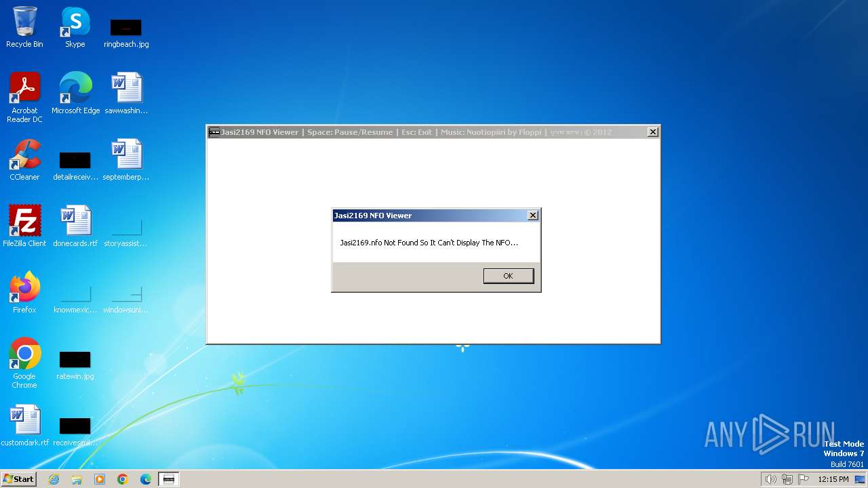
Task: Launch Internet Explorer from taskbar
Action: [54, 479]
